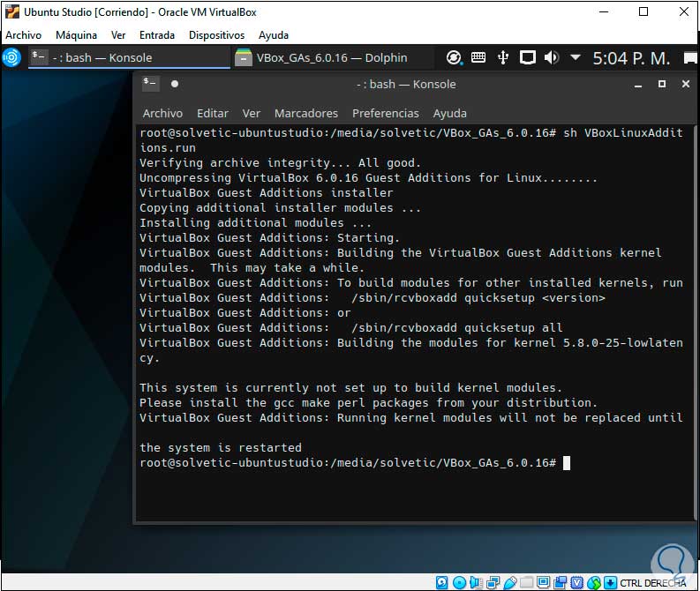
Task: Open the software updates tray icon
Action: 454,57
